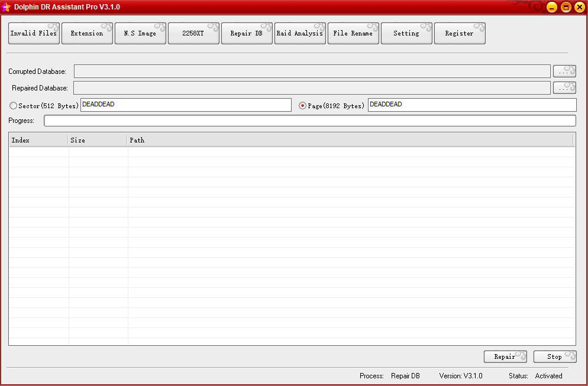
Task: Click the Progress bar
Action: pos(310,121)
